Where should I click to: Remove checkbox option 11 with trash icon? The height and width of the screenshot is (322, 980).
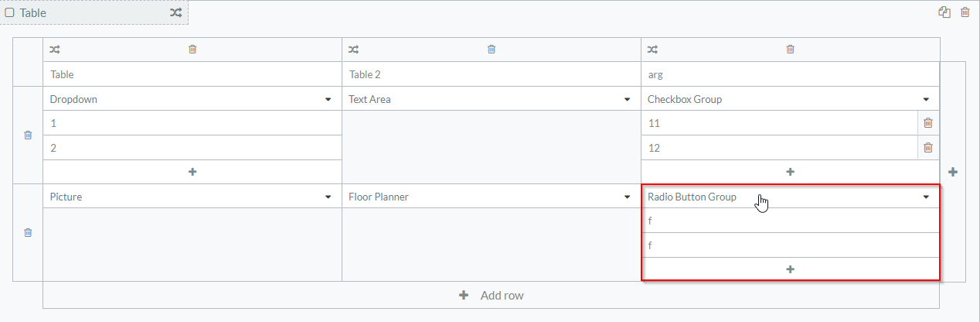click(x=928, y=123)
